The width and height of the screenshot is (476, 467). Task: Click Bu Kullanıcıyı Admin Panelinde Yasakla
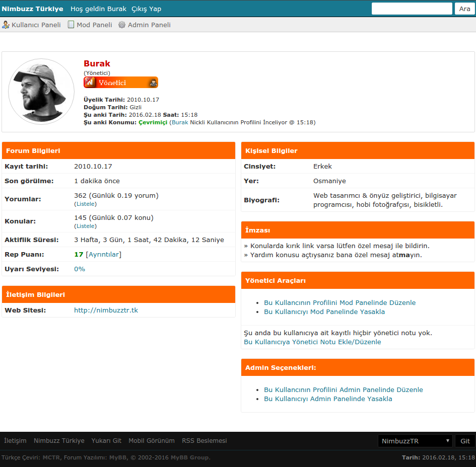point(328,399)
